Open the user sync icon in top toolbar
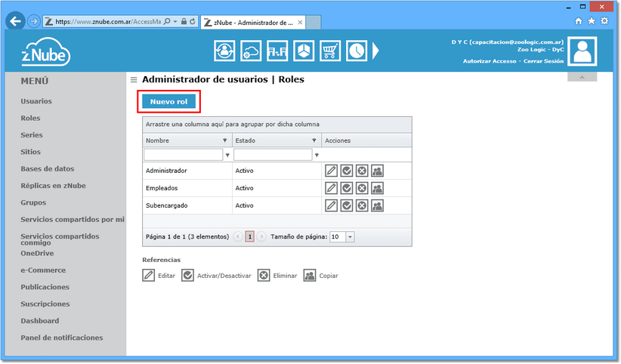The image size is (621, 364). (x=224, y=51)
